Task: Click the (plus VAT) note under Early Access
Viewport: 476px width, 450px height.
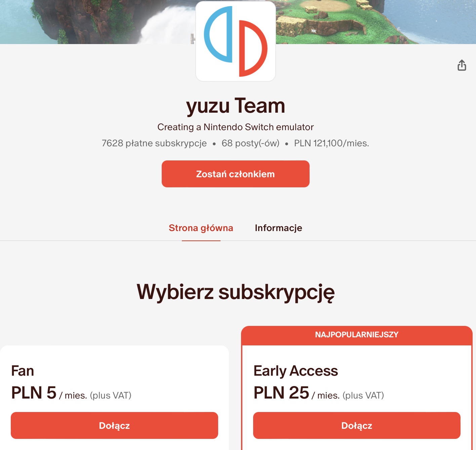Action: (363, 396)
